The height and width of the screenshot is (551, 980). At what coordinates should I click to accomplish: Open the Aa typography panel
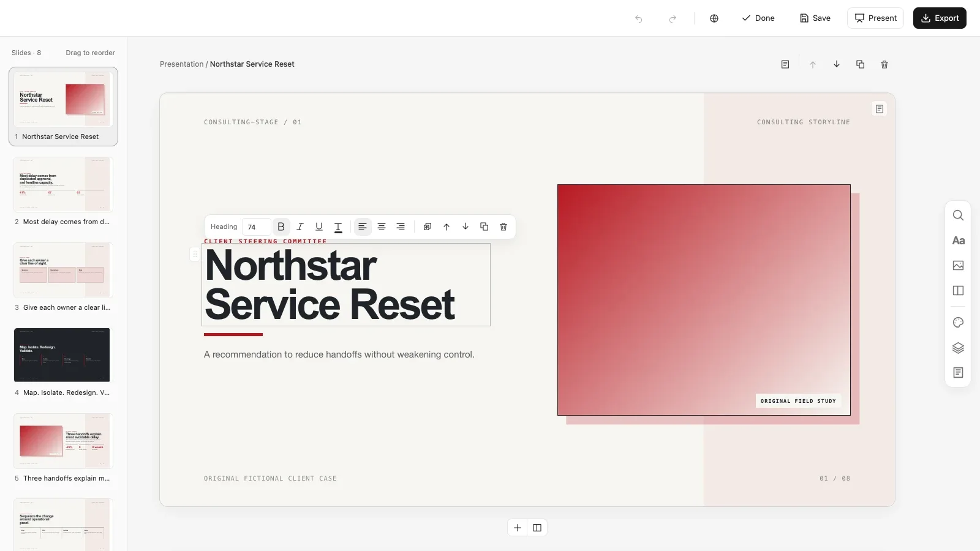click(959, 241)
